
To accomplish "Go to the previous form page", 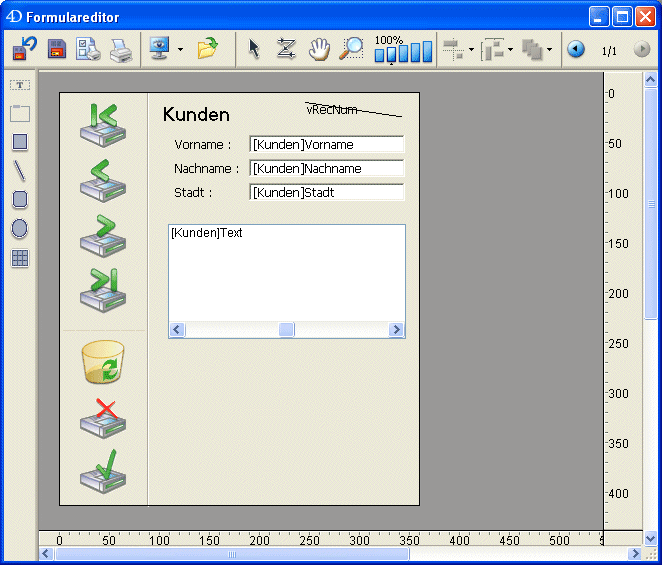I will (576, 49).
